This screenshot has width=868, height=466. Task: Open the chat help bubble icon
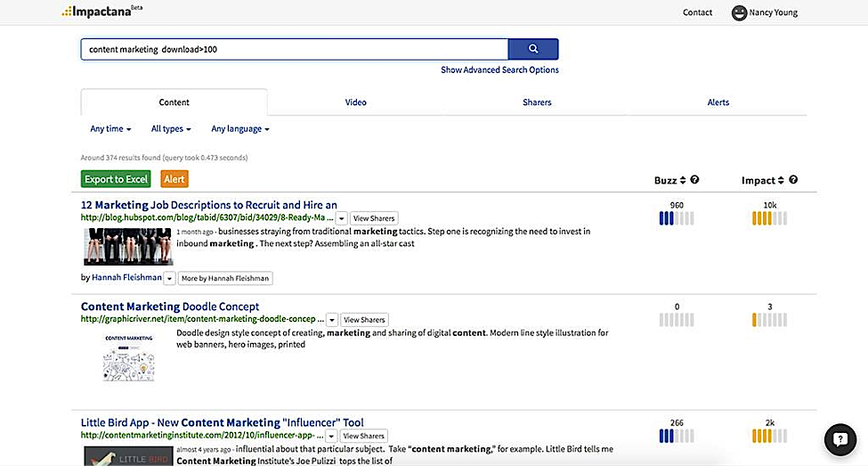coord(840,439)
